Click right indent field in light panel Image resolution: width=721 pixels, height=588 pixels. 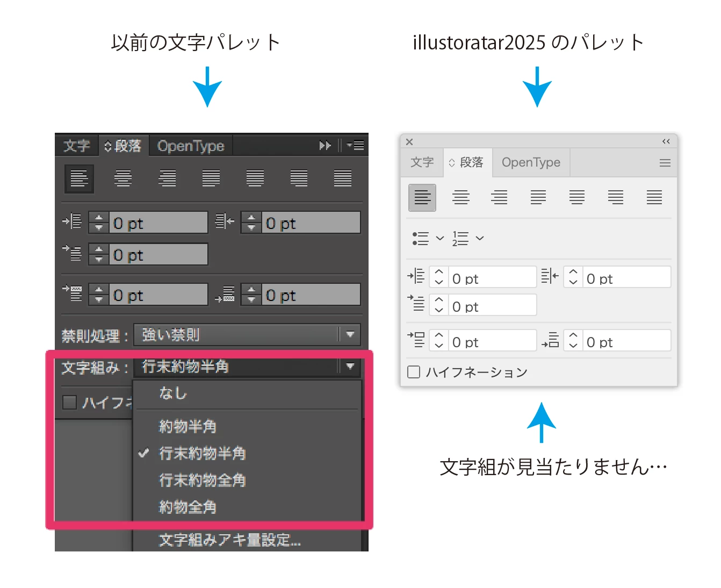(x=626, y=277)
